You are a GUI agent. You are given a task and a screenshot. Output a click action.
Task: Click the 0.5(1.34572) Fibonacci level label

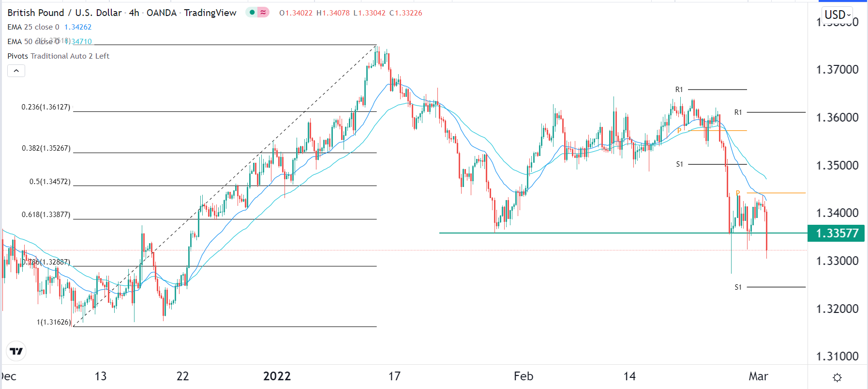pyautogui.click(x=50, y=182)
